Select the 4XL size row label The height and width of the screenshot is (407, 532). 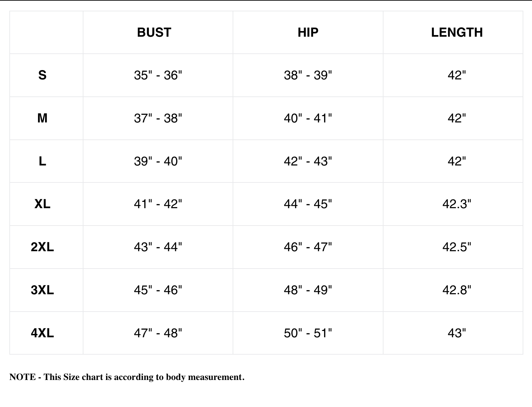[42, 333]
